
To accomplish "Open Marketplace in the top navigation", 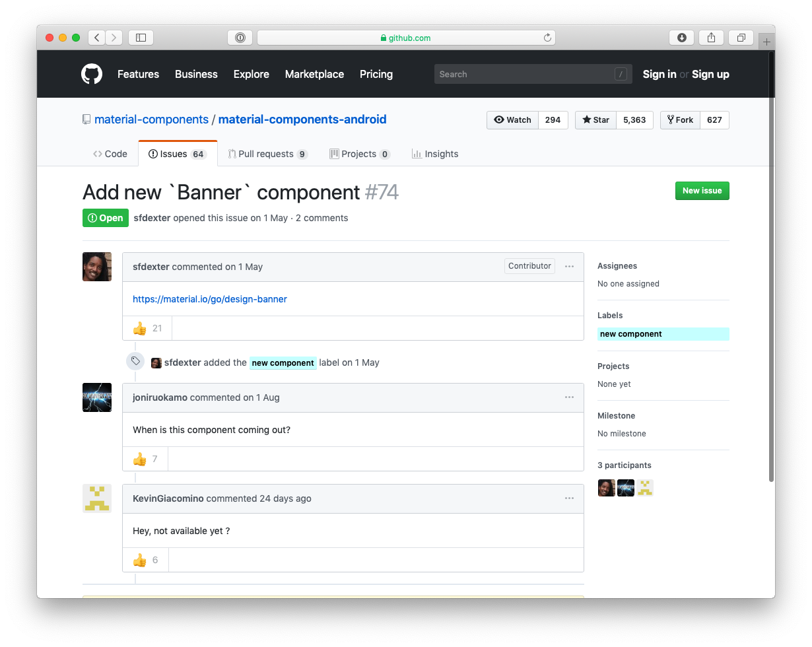I will (314, 74).
